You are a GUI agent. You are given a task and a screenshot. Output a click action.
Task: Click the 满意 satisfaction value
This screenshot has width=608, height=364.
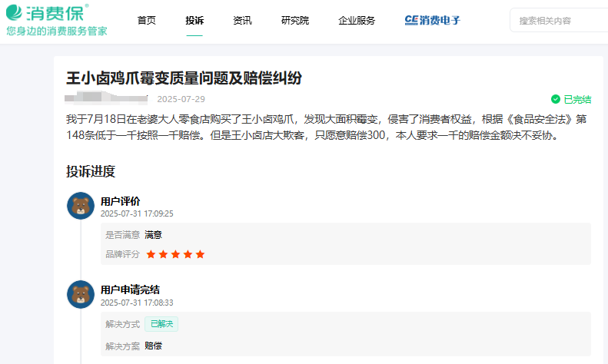click(153, 235)
